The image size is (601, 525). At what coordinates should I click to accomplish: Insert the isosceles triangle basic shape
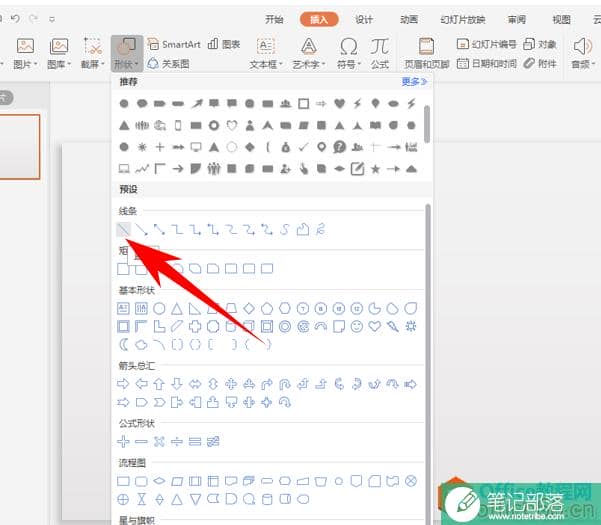tap(177, 308)
